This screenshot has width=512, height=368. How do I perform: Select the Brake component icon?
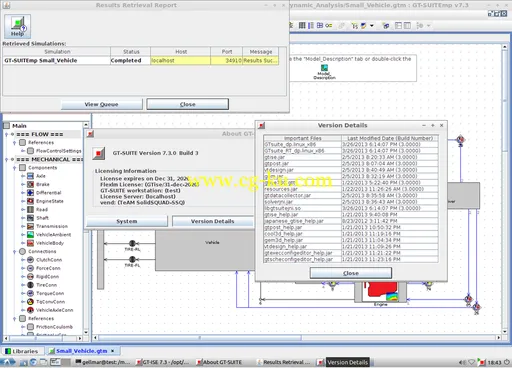(x=30, y=184)
